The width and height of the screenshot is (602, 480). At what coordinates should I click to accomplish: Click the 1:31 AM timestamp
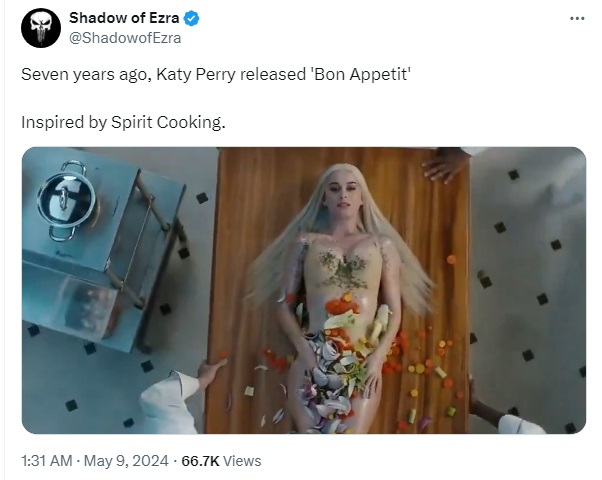click(x=47, y=461)
